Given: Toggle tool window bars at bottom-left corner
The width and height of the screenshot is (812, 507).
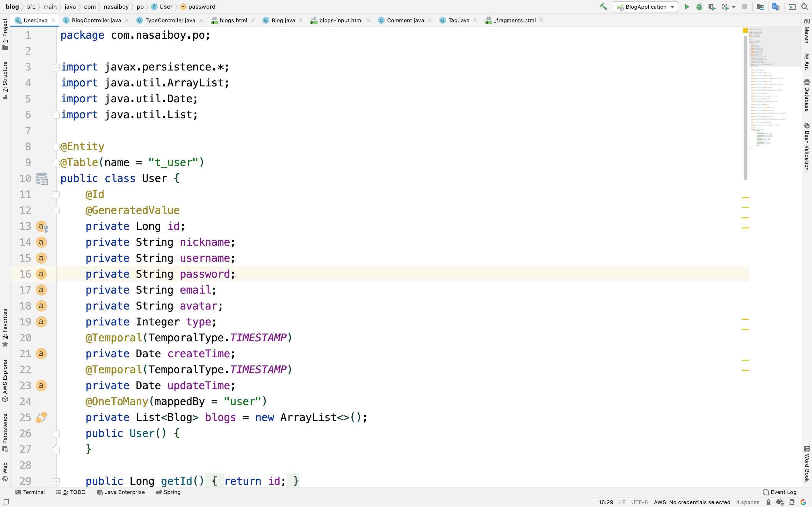Looking at the screenshot, I should 6,502.
